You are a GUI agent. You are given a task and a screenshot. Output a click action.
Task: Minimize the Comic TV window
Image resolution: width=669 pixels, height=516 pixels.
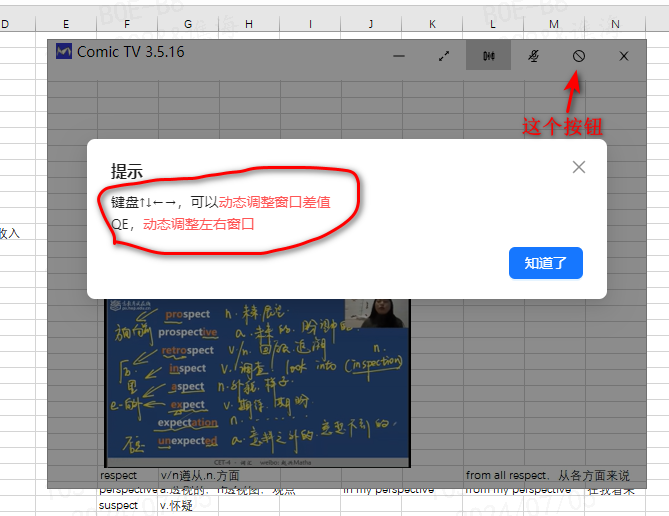[x=399, y=56]
